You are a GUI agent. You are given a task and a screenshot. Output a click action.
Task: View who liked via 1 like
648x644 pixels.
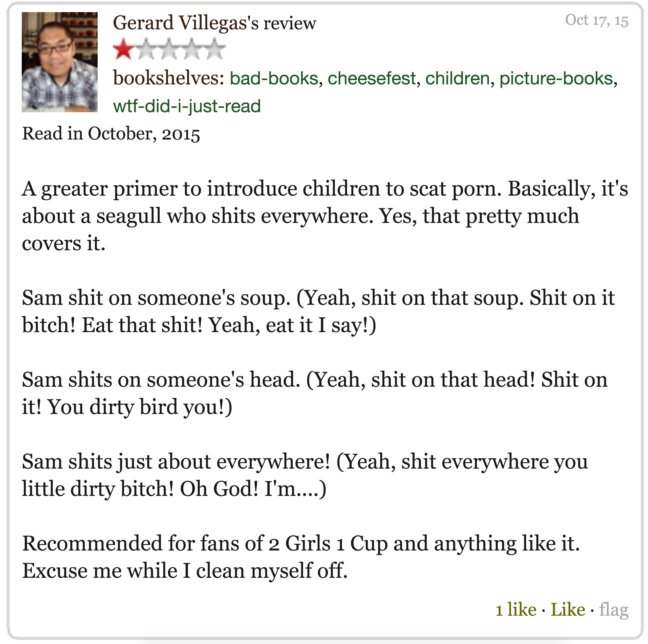click(516, 609)
